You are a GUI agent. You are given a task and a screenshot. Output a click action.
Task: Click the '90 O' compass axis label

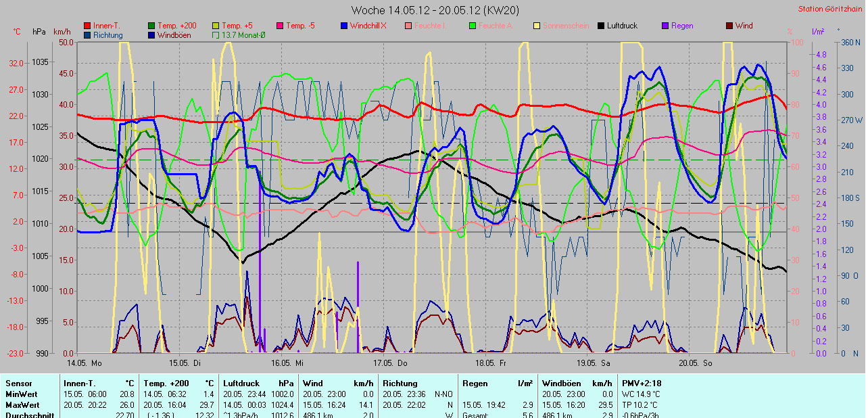pyautogui.click(x=849, y=275)
